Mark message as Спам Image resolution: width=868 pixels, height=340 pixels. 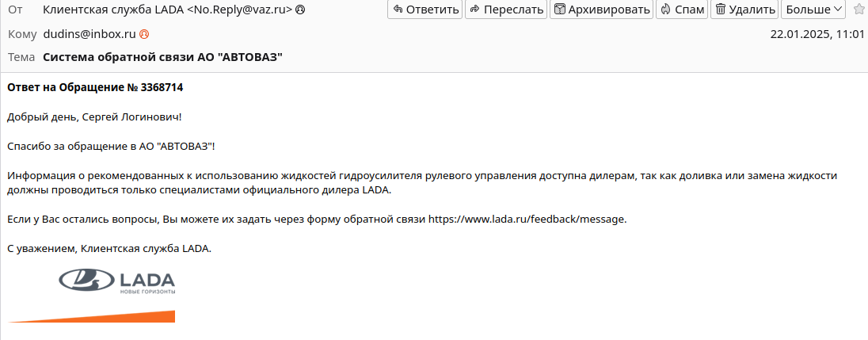682,10
